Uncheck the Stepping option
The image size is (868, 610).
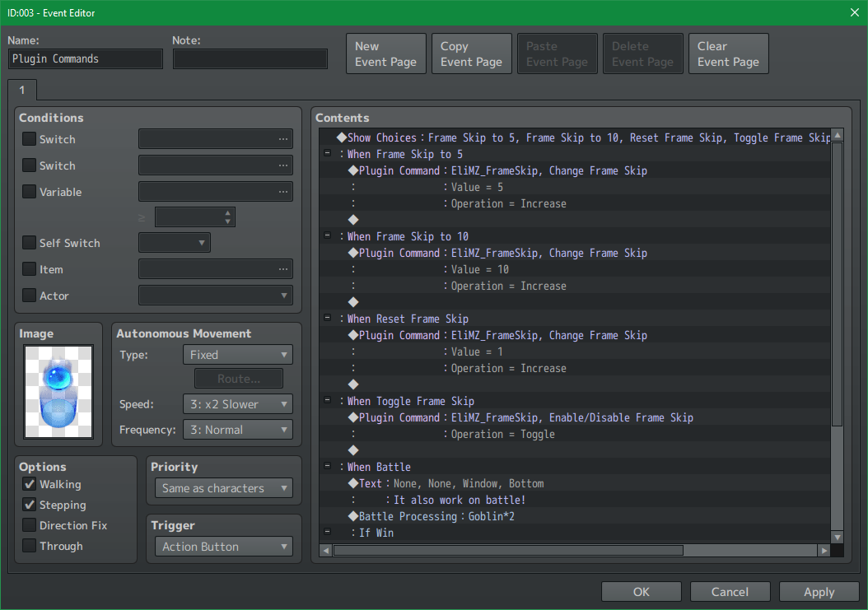coord(30,505)
